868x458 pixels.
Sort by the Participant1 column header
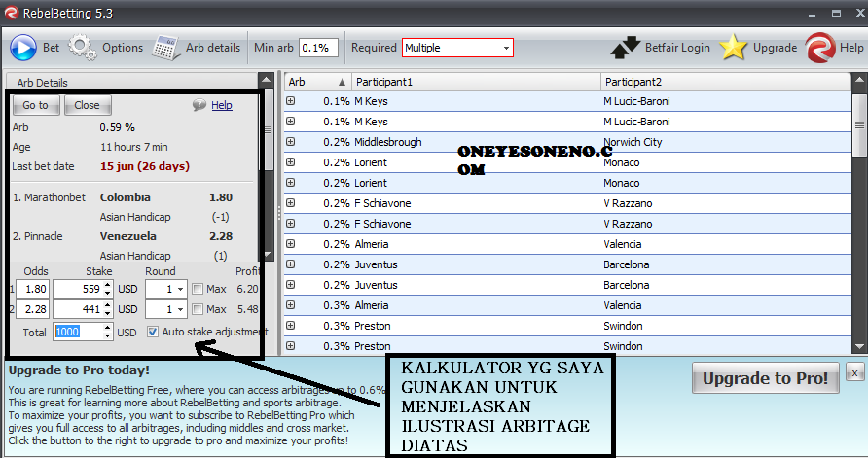click(476, 82)
